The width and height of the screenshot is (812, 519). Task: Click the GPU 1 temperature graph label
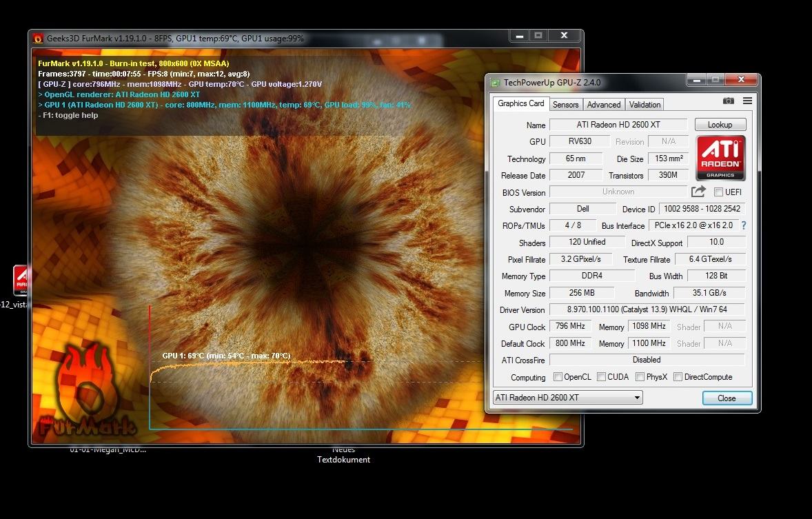coord(226,356)
